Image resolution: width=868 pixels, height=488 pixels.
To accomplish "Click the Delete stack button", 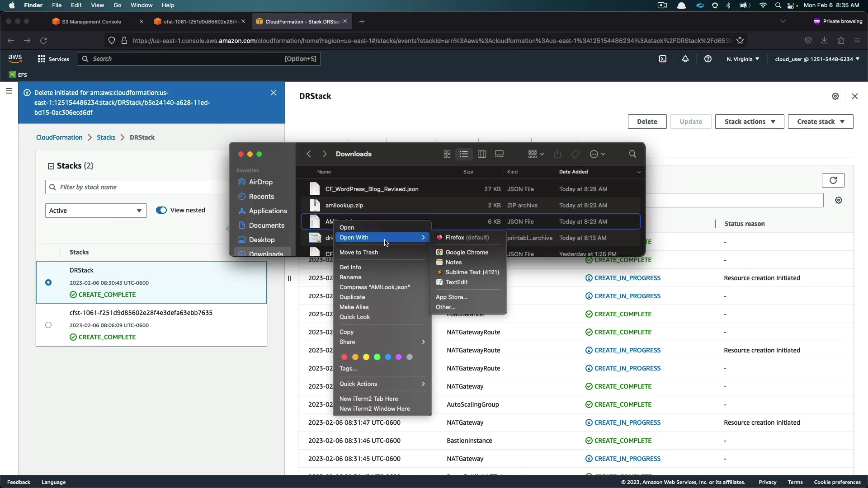I will click(646, 122).
